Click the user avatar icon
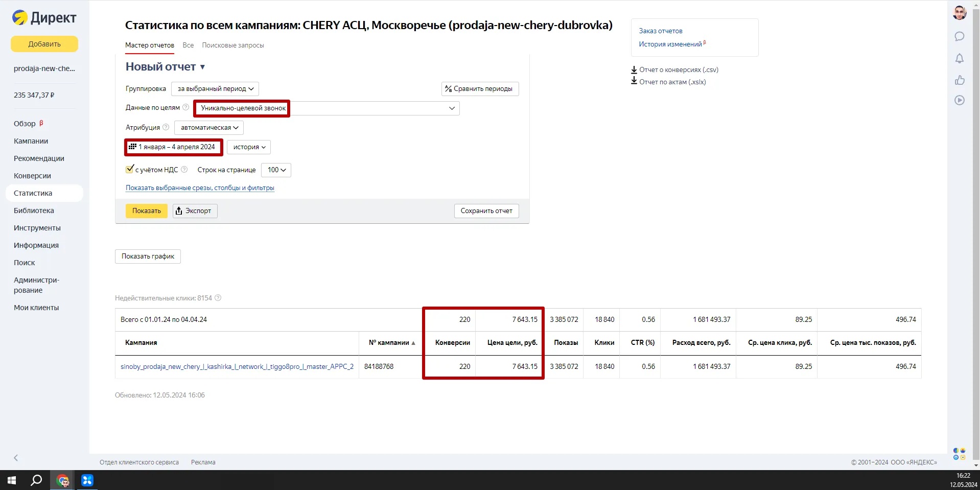The image size is (980, 490). [x=959, y=13]
